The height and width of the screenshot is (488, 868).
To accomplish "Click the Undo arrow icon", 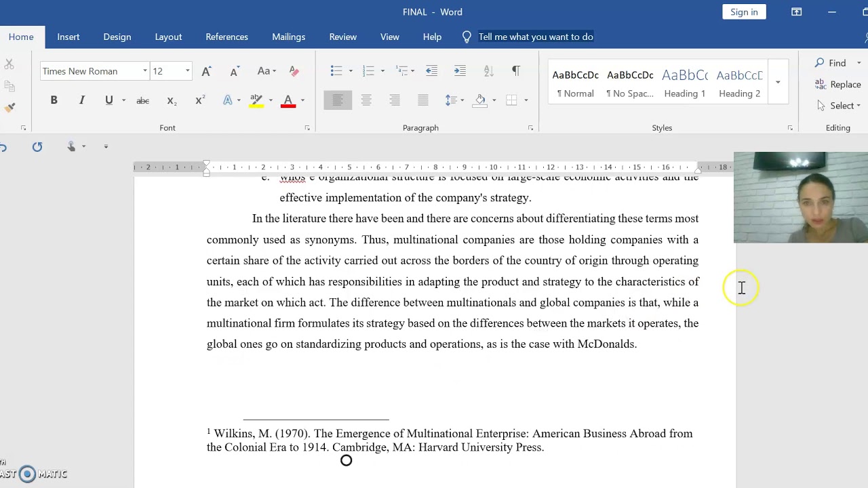I will pyautogui.click(x=3, y=147).
